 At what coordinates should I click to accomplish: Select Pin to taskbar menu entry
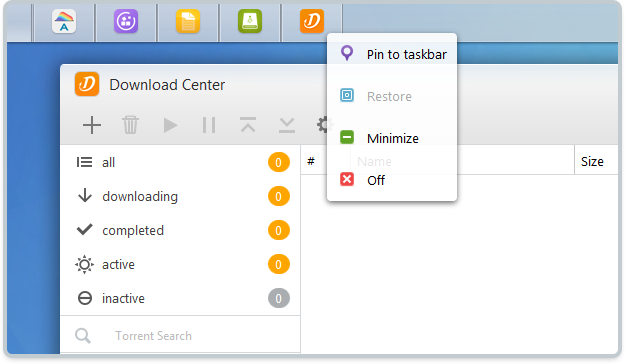tap(392, 54)
